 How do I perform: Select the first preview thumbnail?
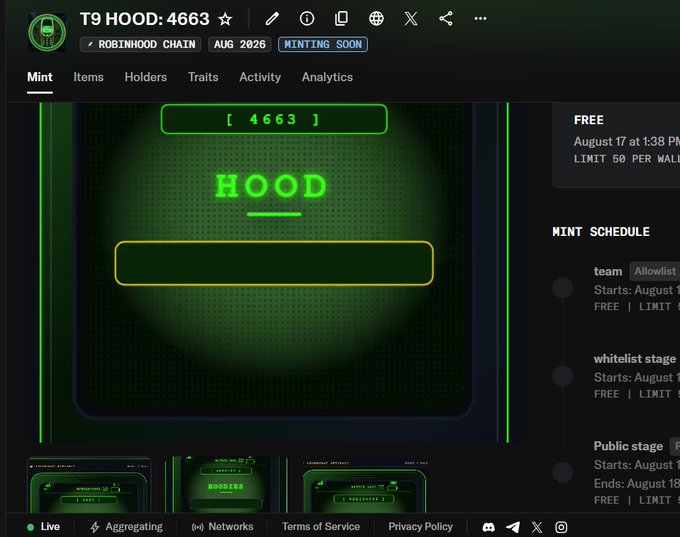click(x=89, y=485)
